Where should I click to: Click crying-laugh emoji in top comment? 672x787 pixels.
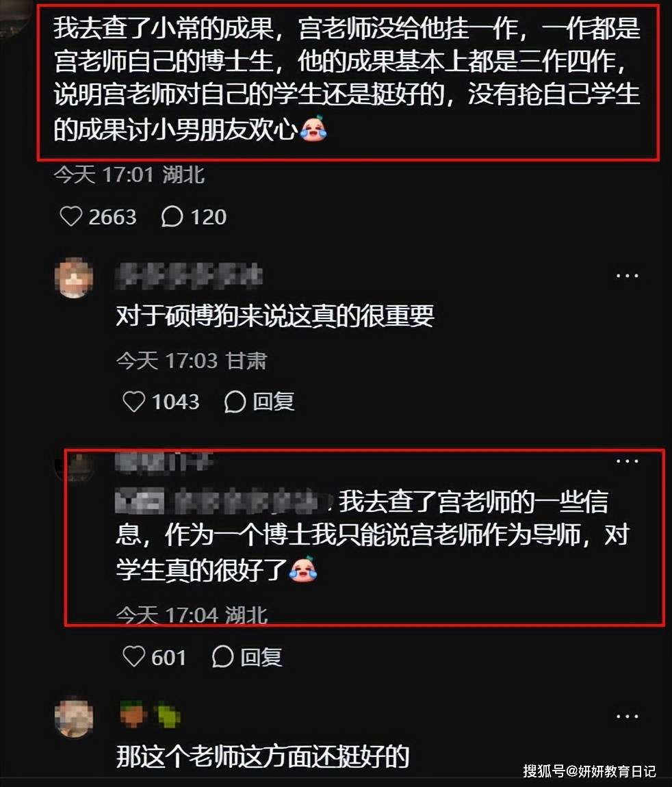(313, 129)
